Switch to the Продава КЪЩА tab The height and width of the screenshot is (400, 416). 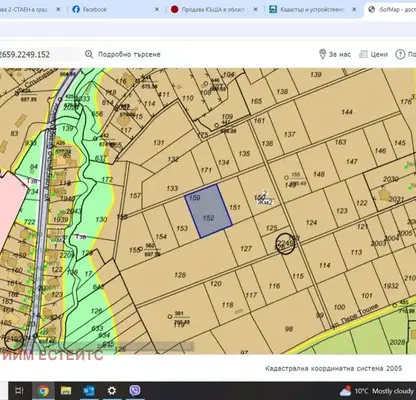click(x=214, y=10)
